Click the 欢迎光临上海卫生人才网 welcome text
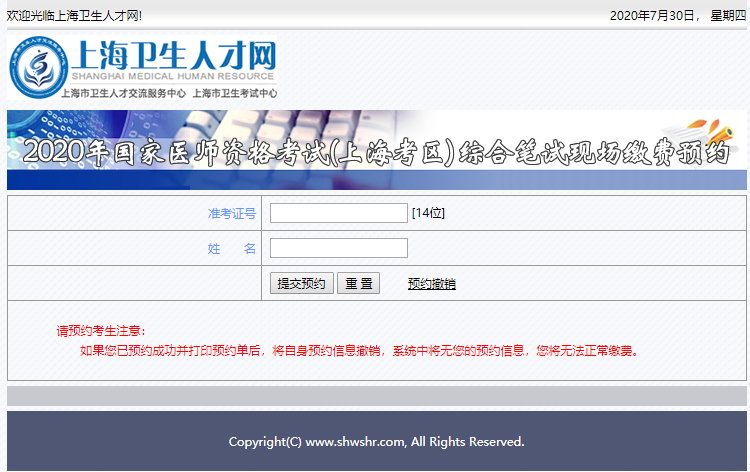 (75, 15)
